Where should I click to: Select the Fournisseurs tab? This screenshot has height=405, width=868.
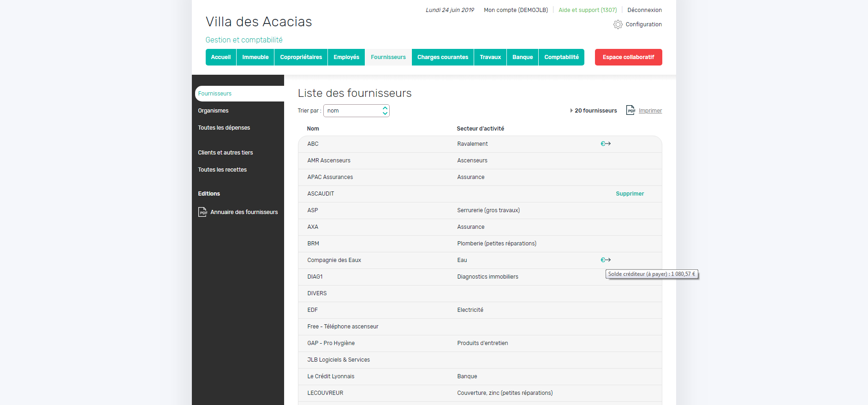(388, 57)
